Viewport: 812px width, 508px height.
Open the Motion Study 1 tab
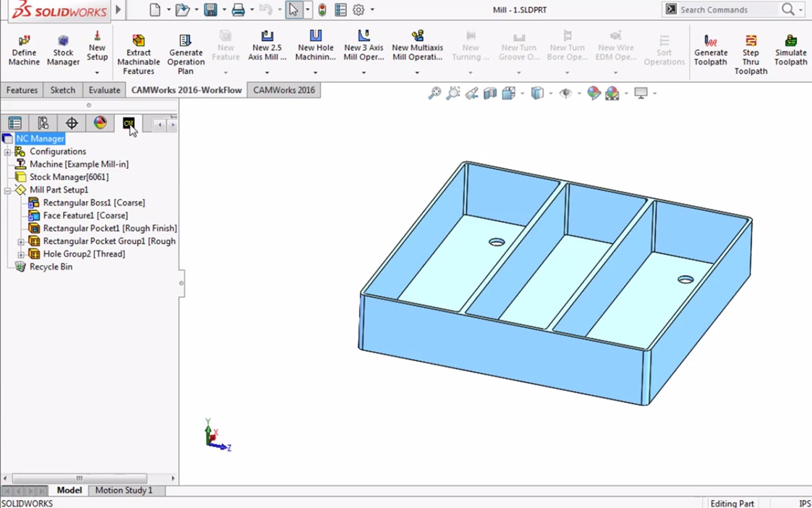(123, 491)
